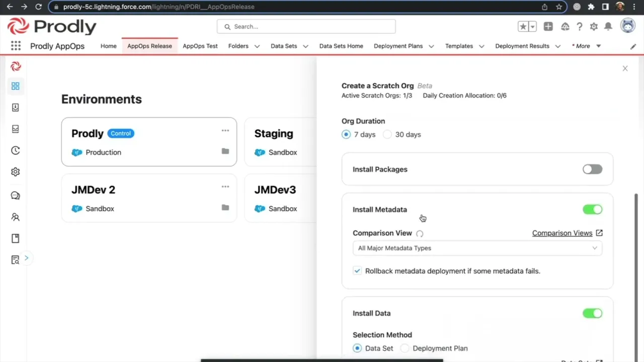The height and width of the screenshot is (362, 644).
Task: Expand the Deployment Plans tab chevron
Action: click(431, 46)
